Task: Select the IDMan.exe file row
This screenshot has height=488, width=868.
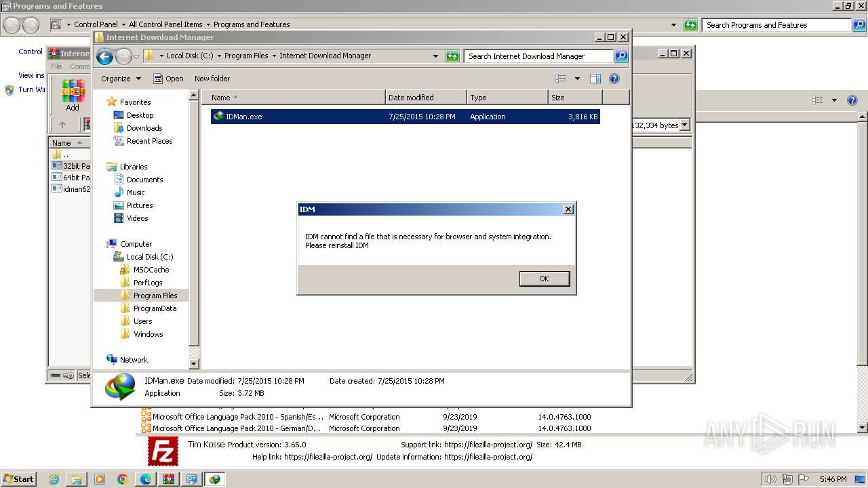Action: point(406,117)
